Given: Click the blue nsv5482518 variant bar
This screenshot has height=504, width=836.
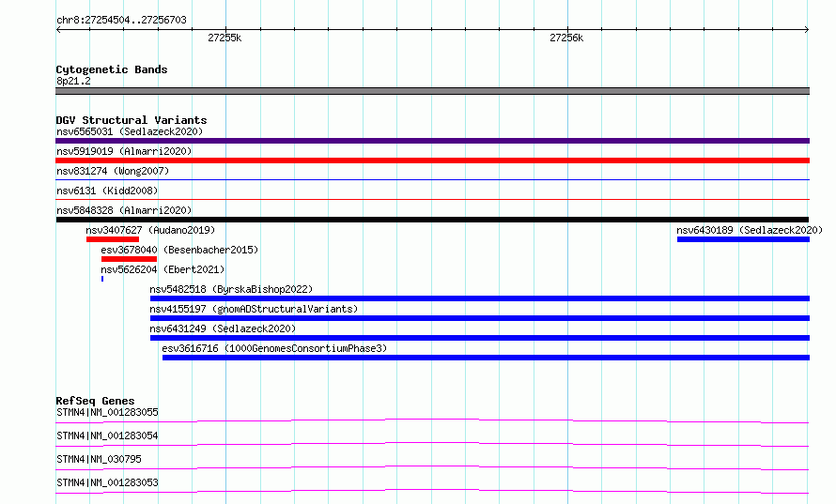Looking at the screenshot, I should [480, 298].
